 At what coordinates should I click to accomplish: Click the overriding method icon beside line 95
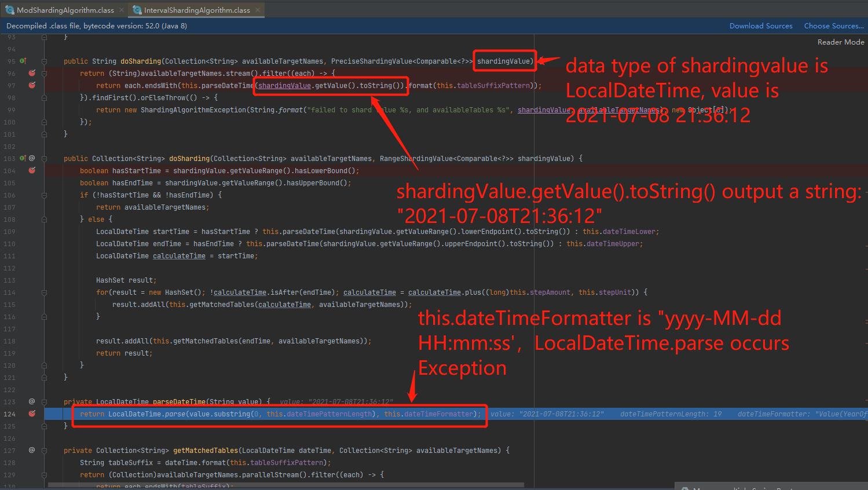click(24, 61)
